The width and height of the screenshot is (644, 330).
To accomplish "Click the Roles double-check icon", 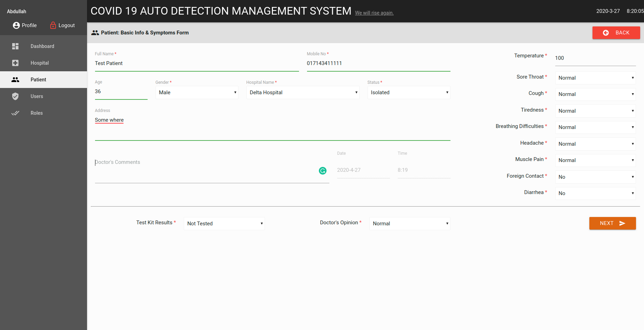I will point(15,113).
